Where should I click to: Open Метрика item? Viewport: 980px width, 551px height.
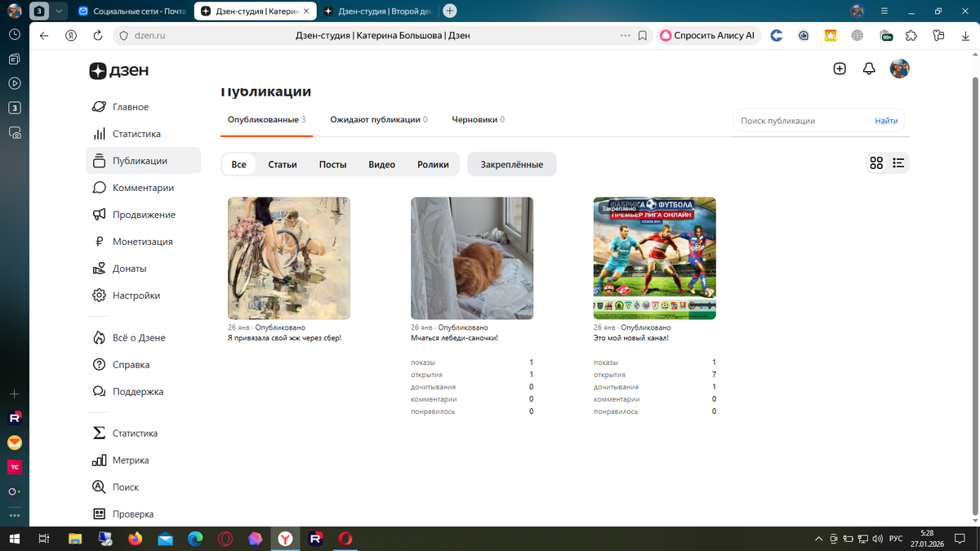[131, 460]
